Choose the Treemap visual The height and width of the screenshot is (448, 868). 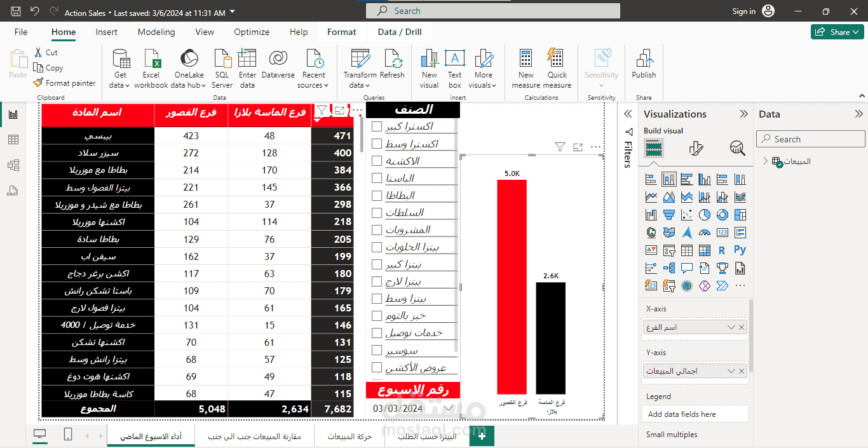pos(740,215)
